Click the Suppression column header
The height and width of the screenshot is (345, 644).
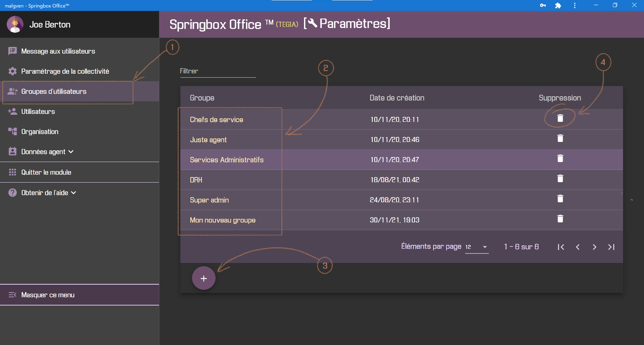(x=560, y=98)
